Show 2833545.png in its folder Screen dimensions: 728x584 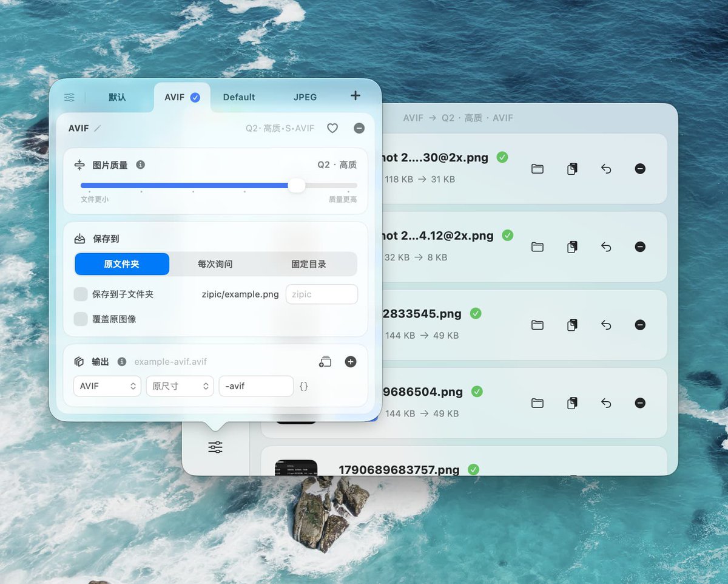tap(538, 325)
